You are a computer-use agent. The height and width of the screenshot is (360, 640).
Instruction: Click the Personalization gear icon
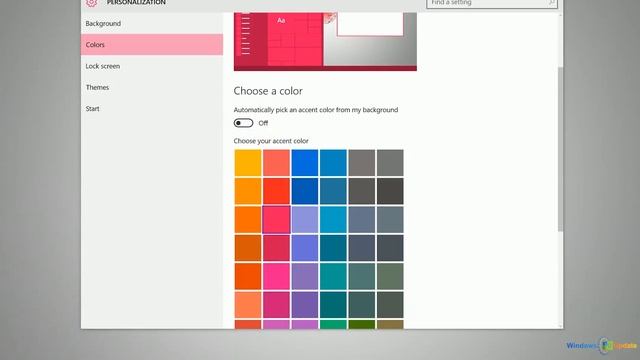(91, 3)
